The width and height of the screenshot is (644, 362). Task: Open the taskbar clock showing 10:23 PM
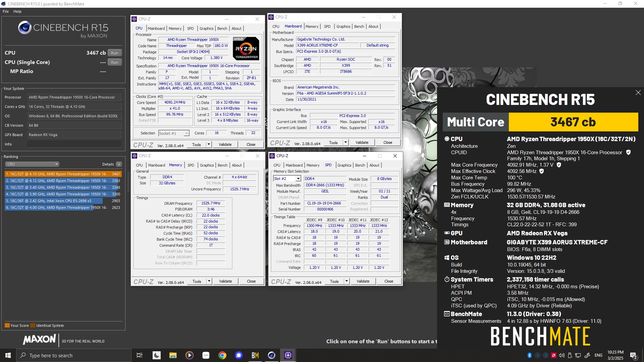[615, 355]
